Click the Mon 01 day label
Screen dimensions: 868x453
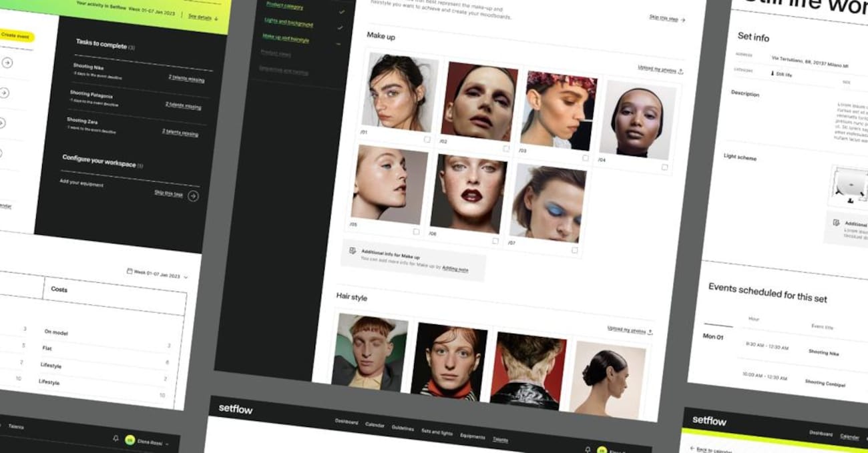pos(713,337)
